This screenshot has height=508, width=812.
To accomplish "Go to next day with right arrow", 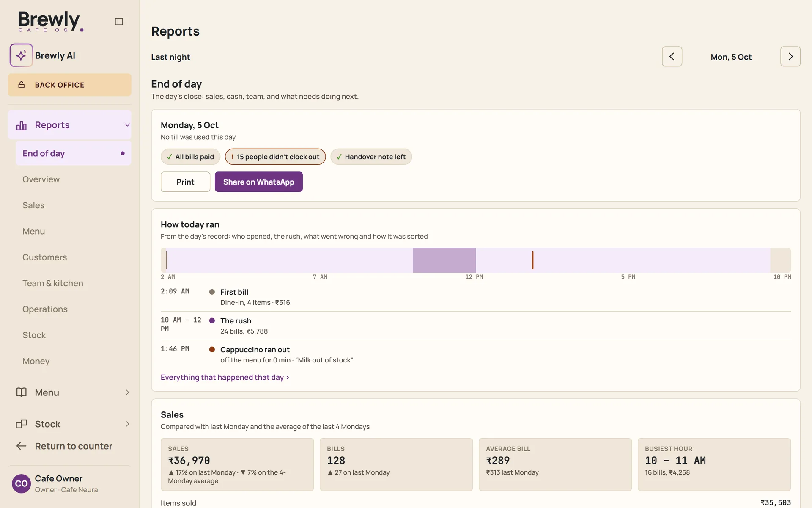I will point(790,57).
